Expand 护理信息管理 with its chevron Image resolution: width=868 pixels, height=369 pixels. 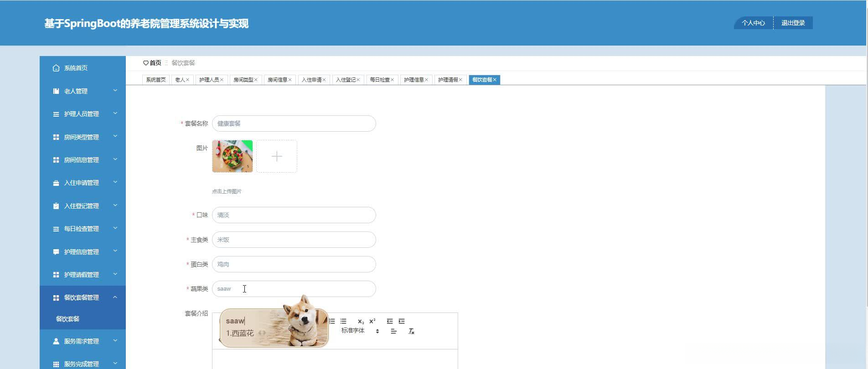[x=115, y=251]
